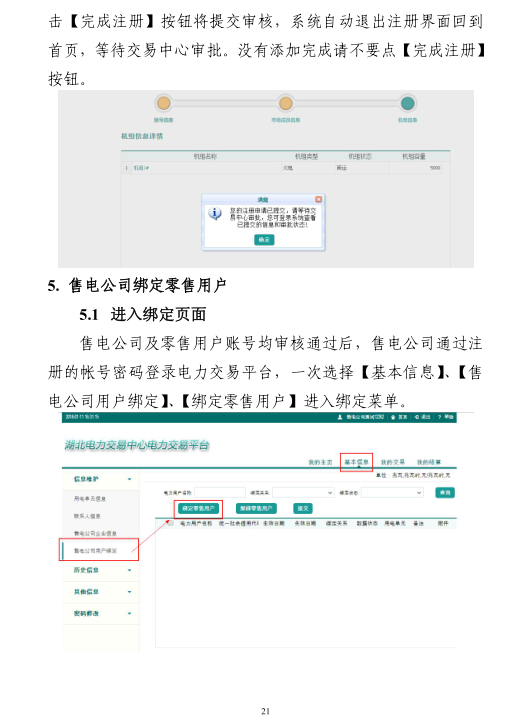Select the 市场成员信息 step circle

286,103
